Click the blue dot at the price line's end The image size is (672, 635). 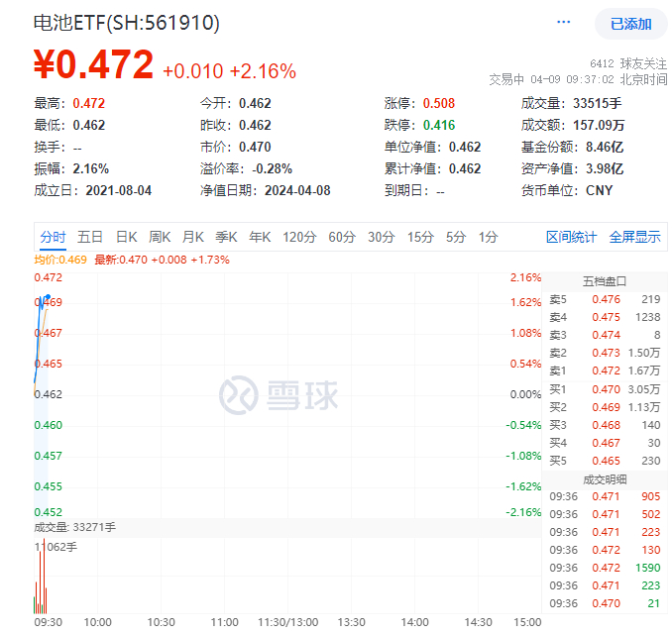(x=49, y=296)
